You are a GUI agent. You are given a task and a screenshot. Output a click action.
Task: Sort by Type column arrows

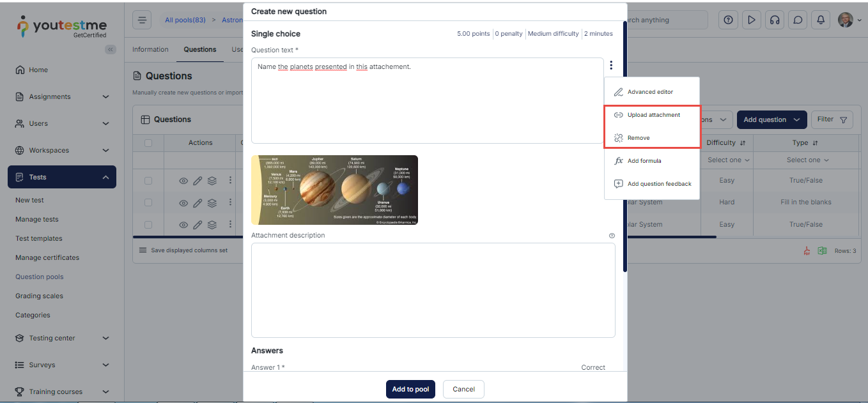pos(815,143)
